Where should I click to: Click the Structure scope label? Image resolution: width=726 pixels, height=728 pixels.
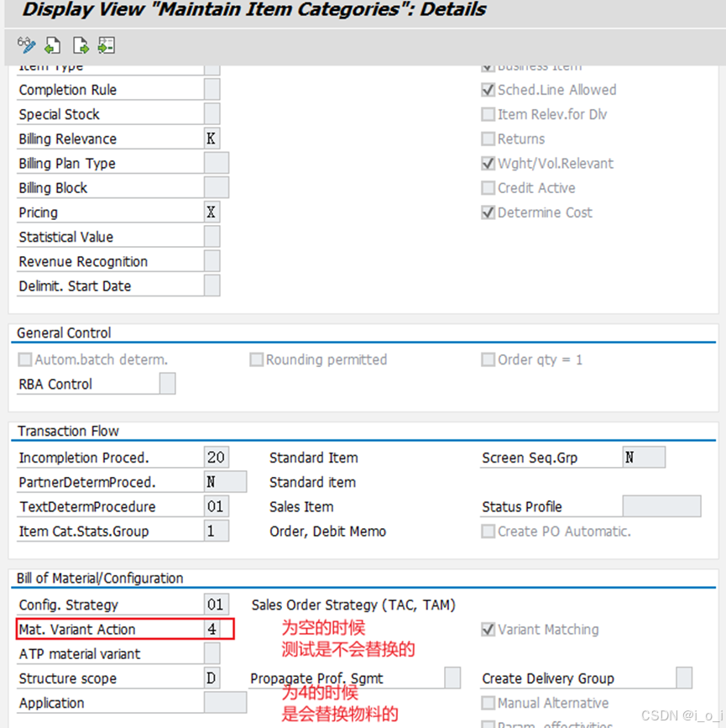point(67,678)
